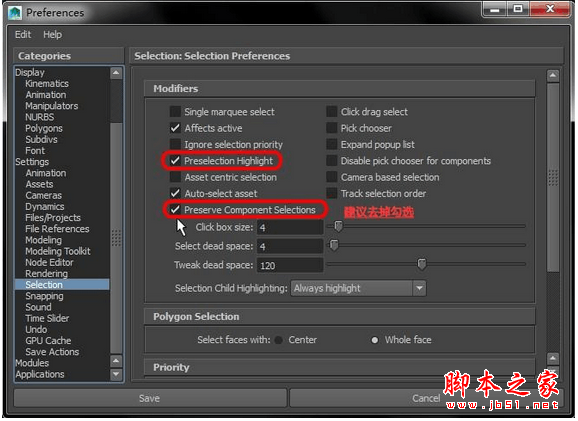The image size is (578, 421).
Task: Select Undo category
Action: 36,330
